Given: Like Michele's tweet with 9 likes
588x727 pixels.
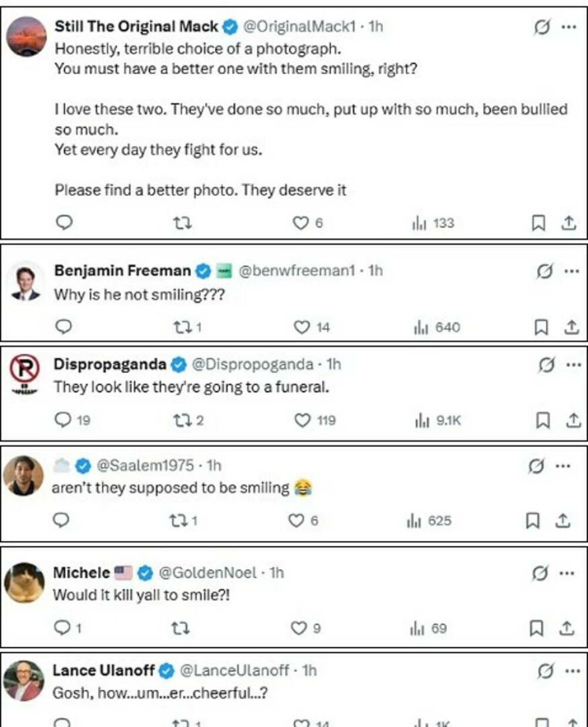Looking at the screenshot, I should coord(299,628).
